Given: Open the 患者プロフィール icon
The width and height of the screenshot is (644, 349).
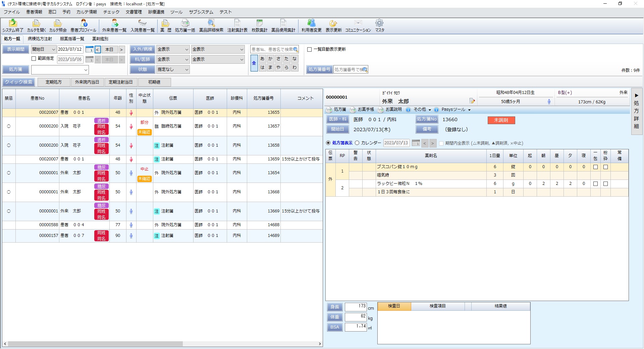Looking at the screenshot, I should click(84, 23).
